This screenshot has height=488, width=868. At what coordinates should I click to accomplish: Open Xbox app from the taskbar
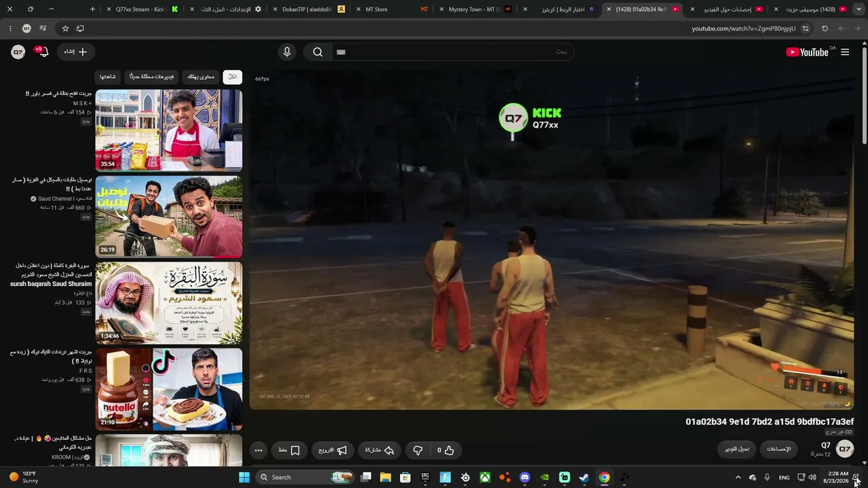tap(486, 477)
